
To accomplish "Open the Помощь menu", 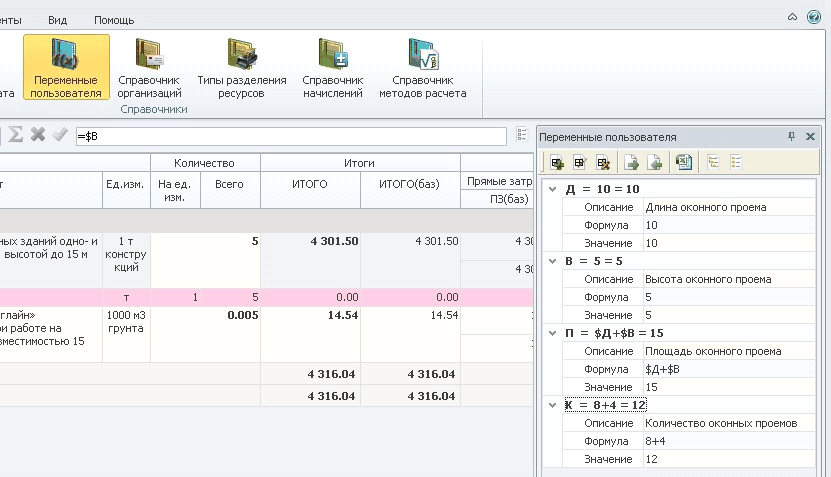I will coord(114,20).
